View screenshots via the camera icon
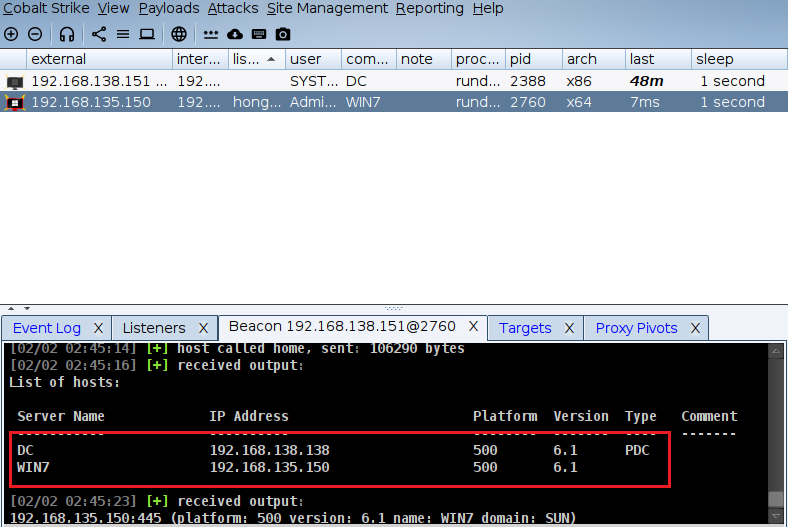Image resolution: width=788 pixels, height=527 pixels. 283,34
